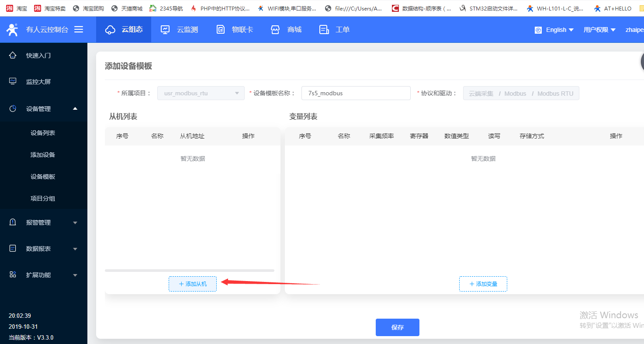Image resolution: width=644 pixels, height=344 pixels.
Task: Click the hamburger menu icon beside 有人云控制台
Action: (79, 29)
